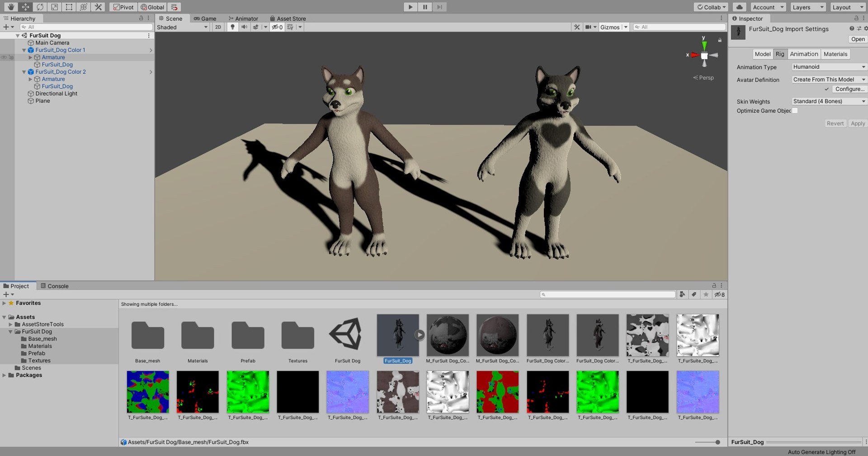The width and height of the screenshot is (868, 456).
Task: Toggle scene lighting bulb icon
Action: (232, 27)
